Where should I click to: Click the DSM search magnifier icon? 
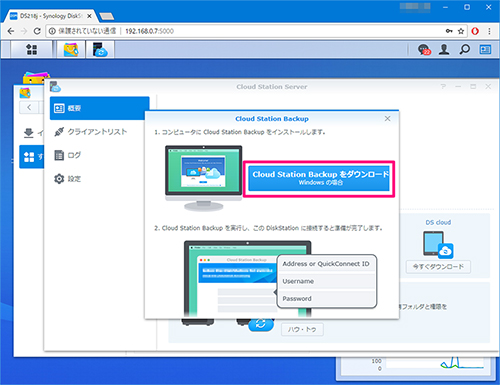click(x=464, y=50)
